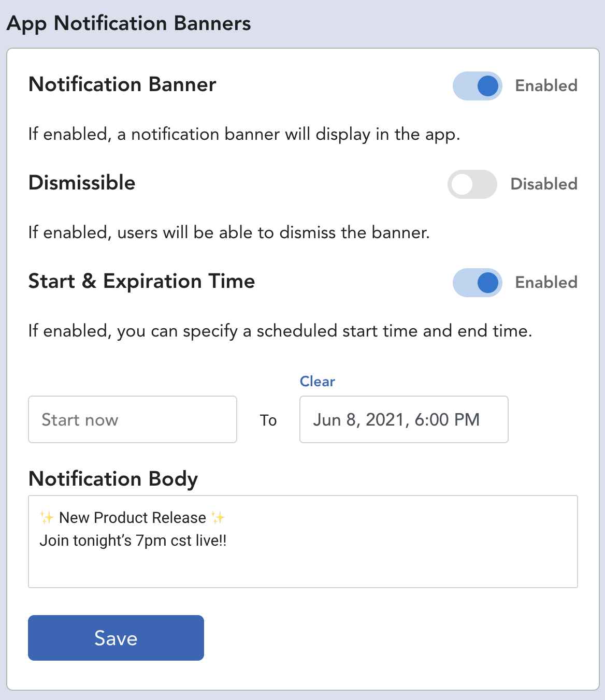Click the Disabled label beside Dismissible

544,184
